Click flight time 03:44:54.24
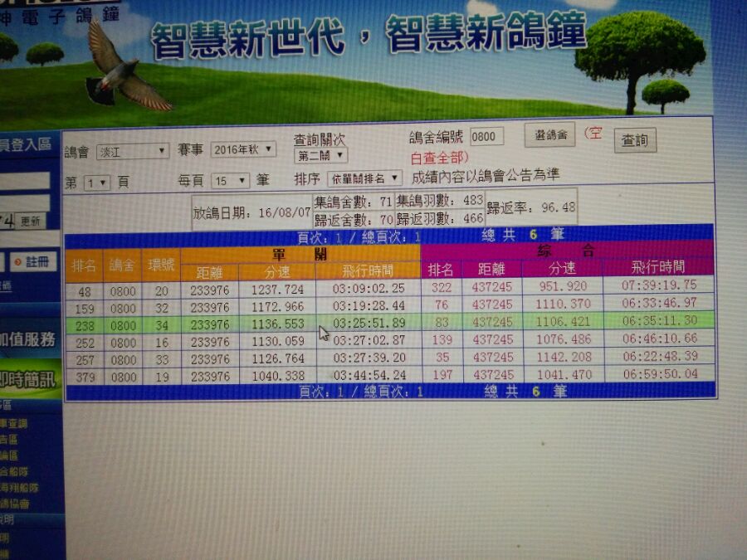The height and width of the screenshot is (560, 747). (369, 375)
